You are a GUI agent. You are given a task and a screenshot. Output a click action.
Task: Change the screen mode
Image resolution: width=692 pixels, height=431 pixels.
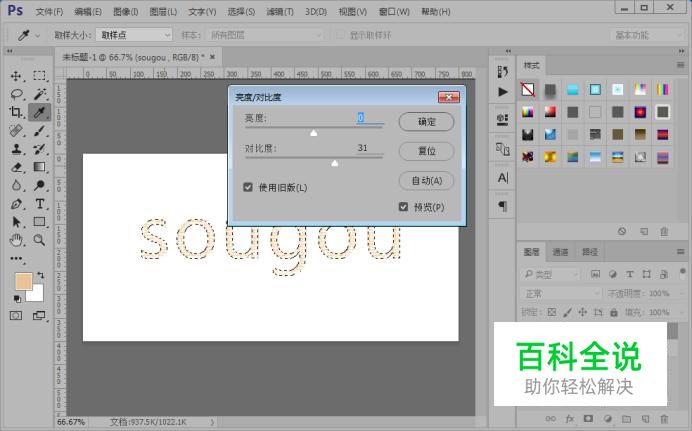39,316
